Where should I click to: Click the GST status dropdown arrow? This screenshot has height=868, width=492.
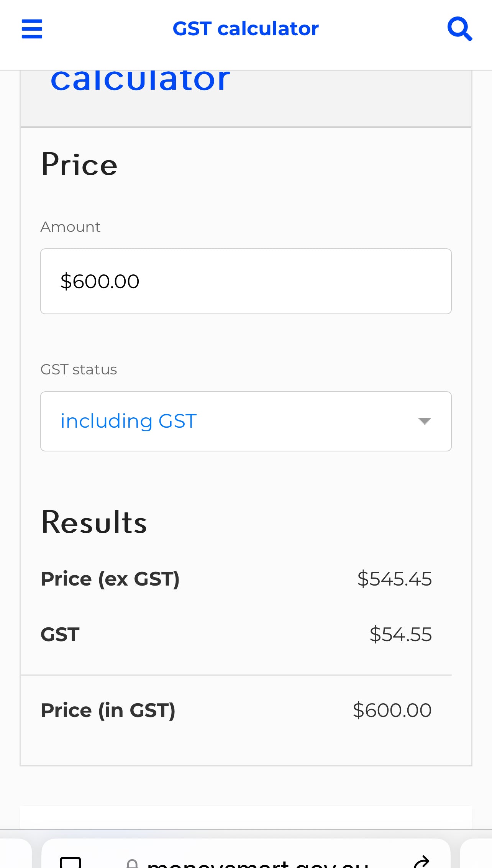425,421
